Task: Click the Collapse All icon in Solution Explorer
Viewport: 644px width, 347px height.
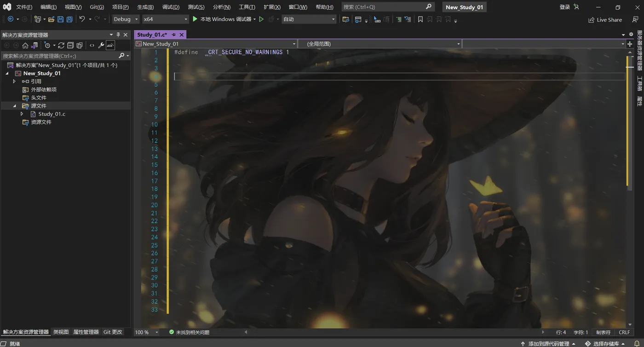Action: pyautogui.click(x=70, y=45)
